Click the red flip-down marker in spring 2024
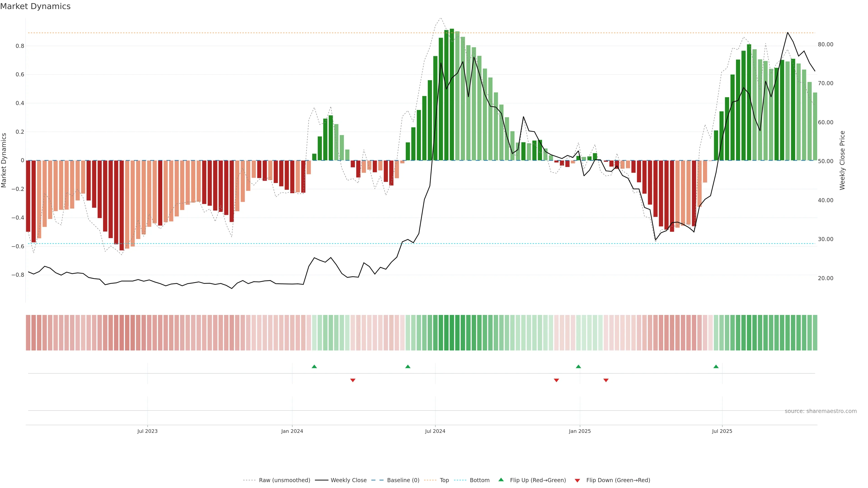 (x=353, y=380)
